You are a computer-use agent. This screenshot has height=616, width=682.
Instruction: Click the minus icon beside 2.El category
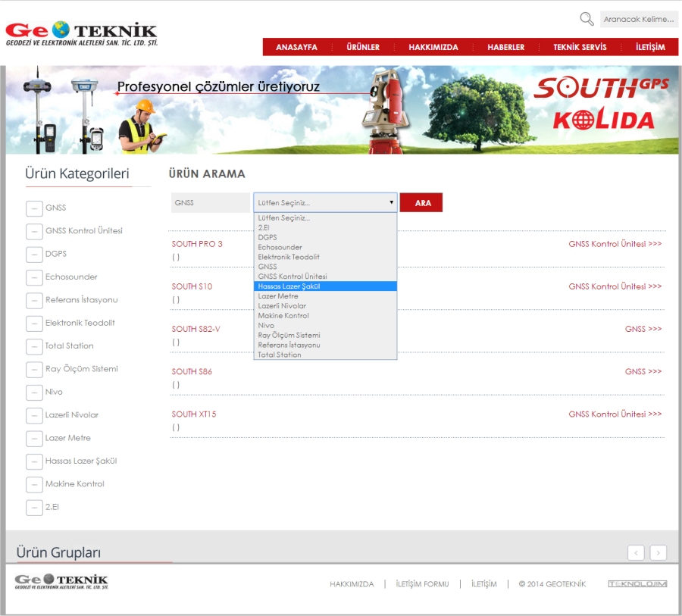point(34,508)
